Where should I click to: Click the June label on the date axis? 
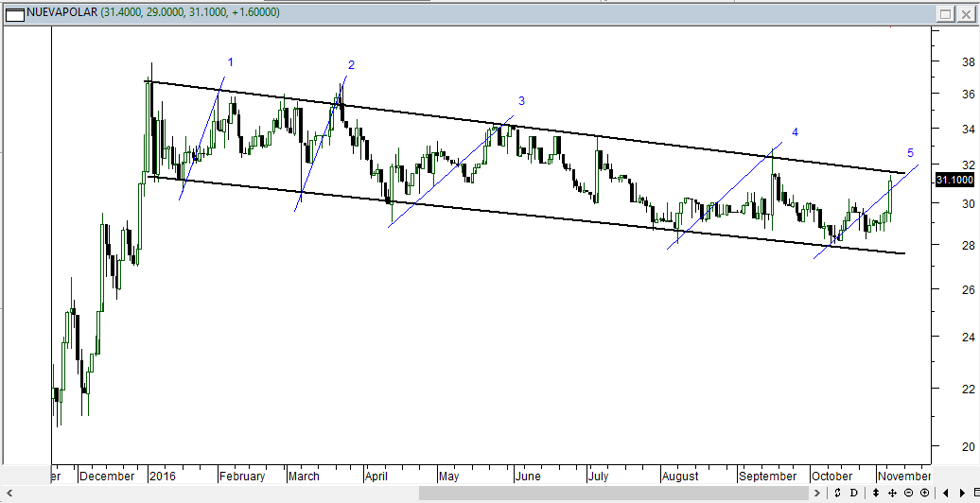coord(528,477)
